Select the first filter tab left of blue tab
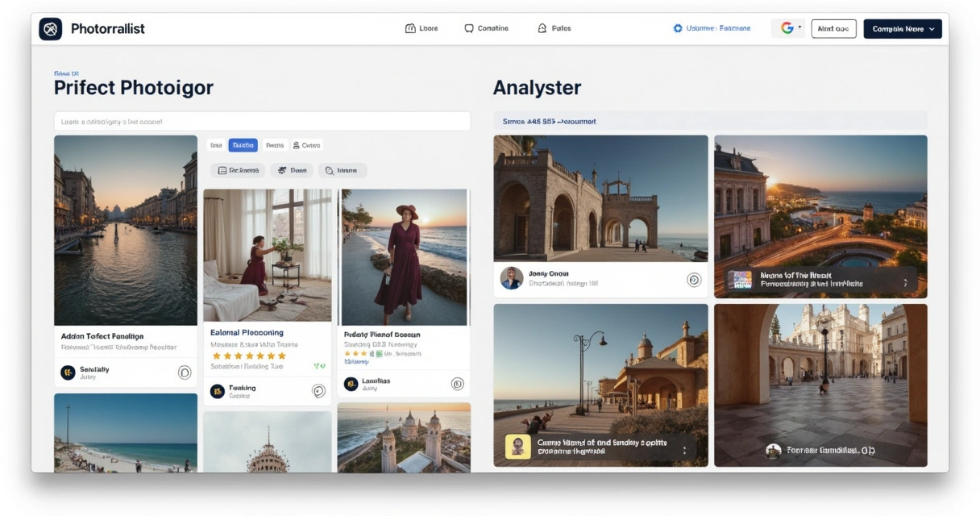 tap(215, 146)
